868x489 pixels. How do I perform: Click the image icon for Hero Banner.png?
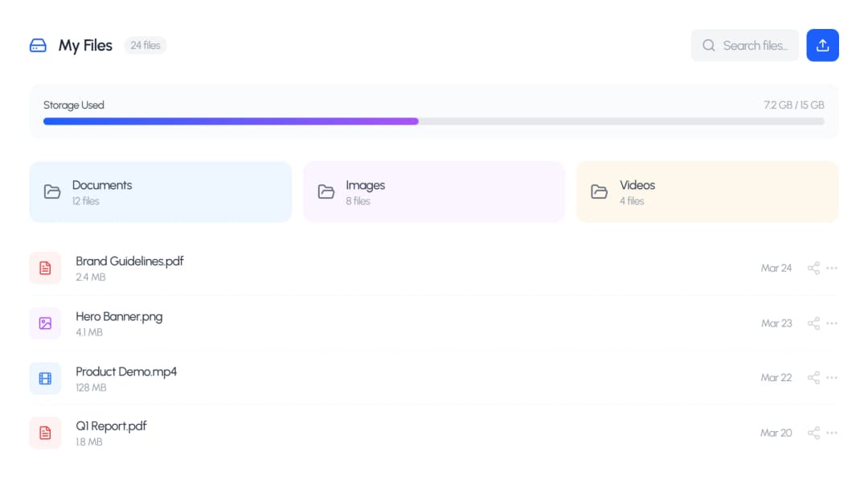(45, 323)
